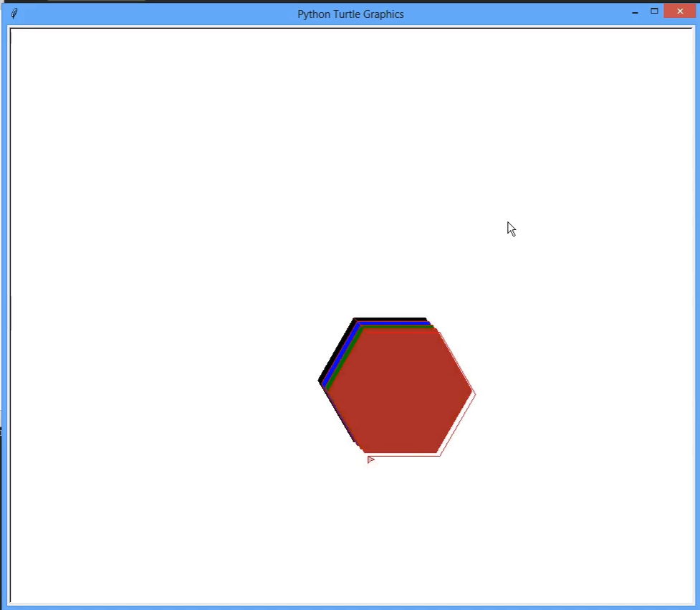This screenshot has width=700, height=610.
Task: Click the "Python Turtle Graphics" title text
Action: [x=350, y=14]
